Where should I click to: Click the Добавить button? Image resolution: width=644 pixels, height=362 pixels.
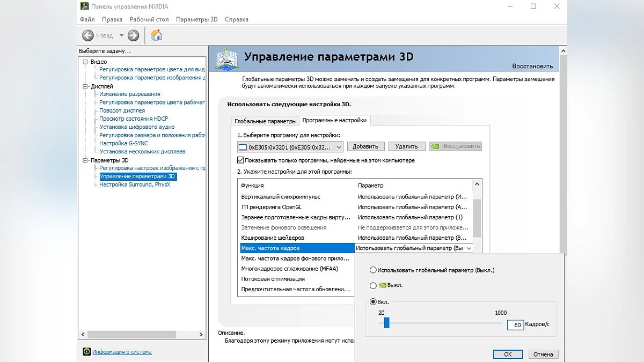[366, 146]
